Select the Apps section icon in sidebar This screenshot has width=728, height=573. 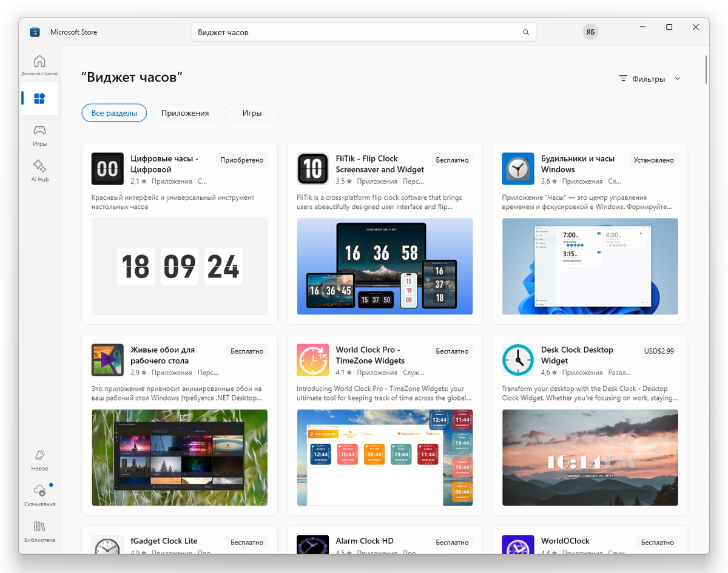[x=39, y=98]
